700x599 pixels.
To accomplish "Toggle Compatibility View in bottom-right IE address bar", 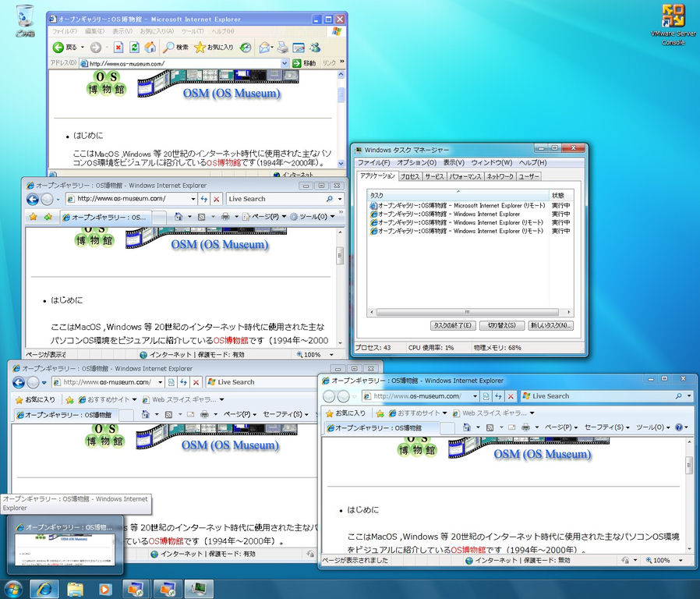I will tap(486, 396).
